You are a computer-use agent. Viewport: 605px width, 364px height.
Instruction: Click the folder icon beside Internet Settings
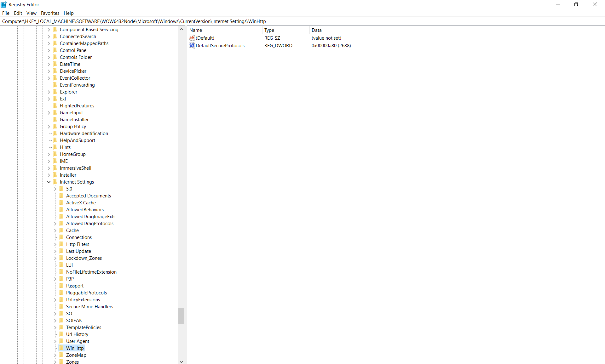coord(55,182)
